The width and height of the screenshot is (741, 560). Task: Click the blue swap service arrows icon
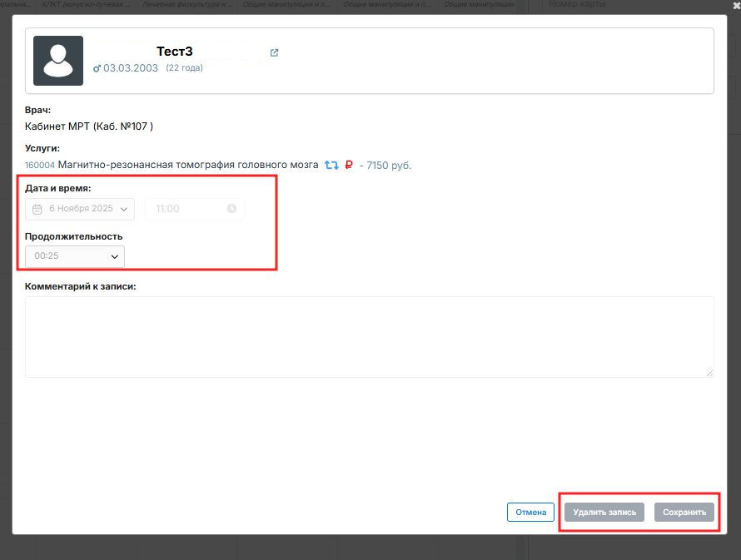coord(331,166)
